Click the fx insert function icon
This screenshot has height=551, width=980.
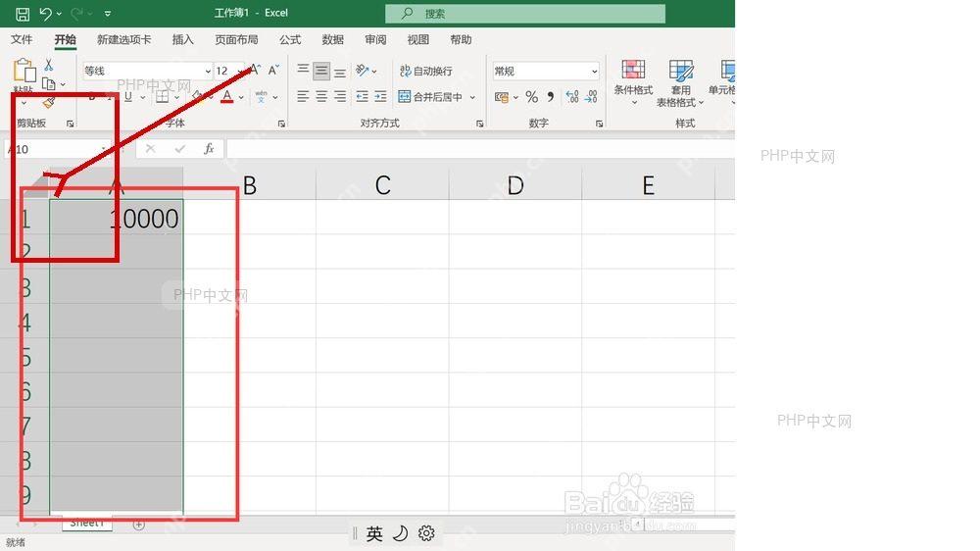click(x=209, y=149)
